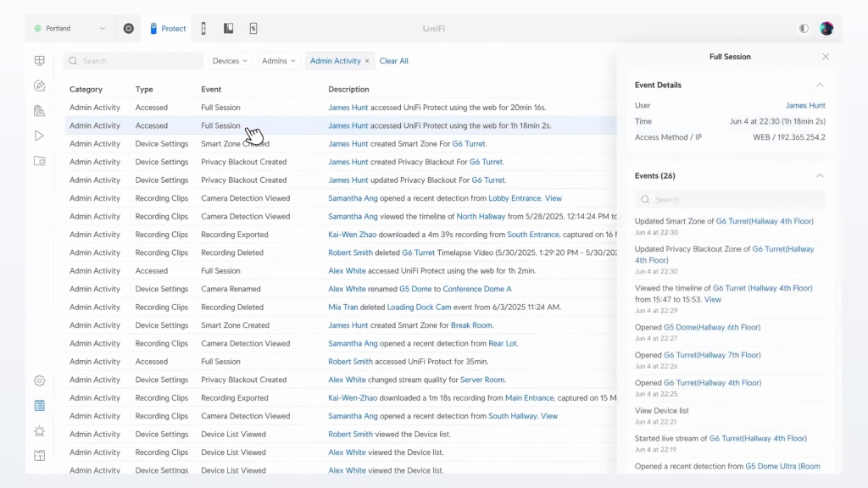The height and width of the screenshot is (488, 868).
Task: Close the Full Session panel
Action: [x=826, y=57]
